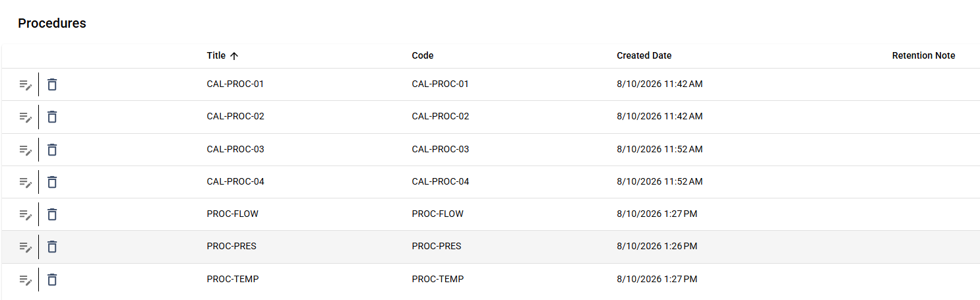Edit the PROC-TEMP procedure
Viewport: 980px width, 300px height.
[25, 280]
